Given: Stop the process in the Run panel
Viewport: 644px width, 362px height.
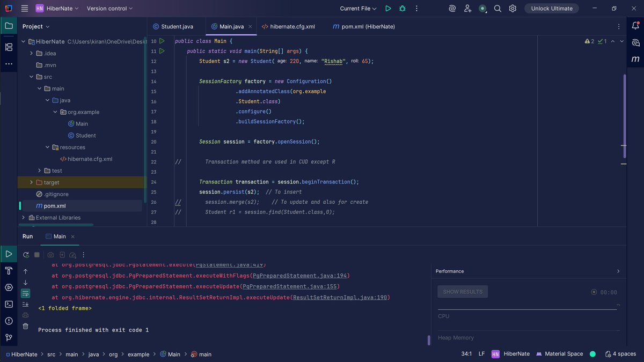Looking at the screenshot, I should pos(37,255).
